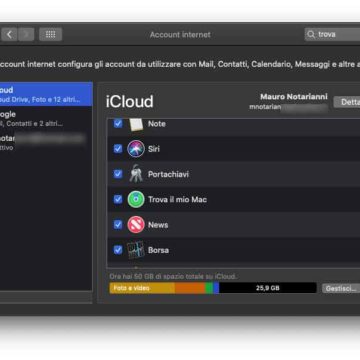
Task: Select the Google account in sidebar
Action: point(46,118)
